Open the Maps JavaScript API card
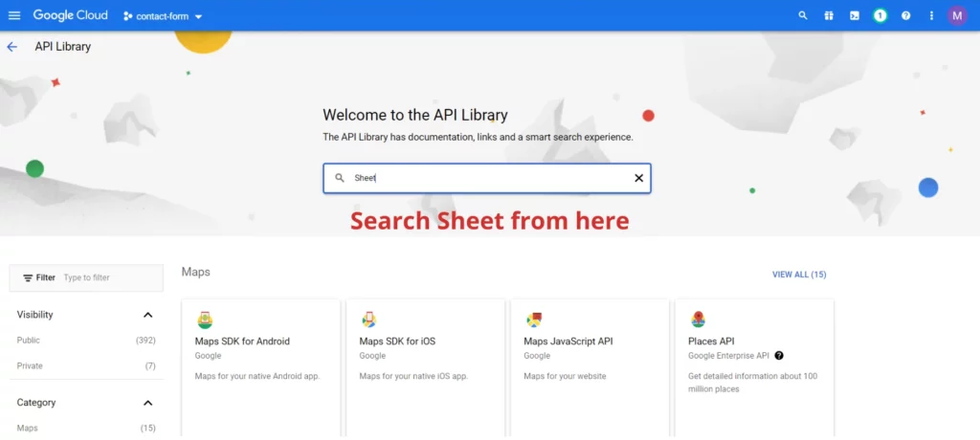The height and width of the screenshot is (440, 980). tap(590, 367)
